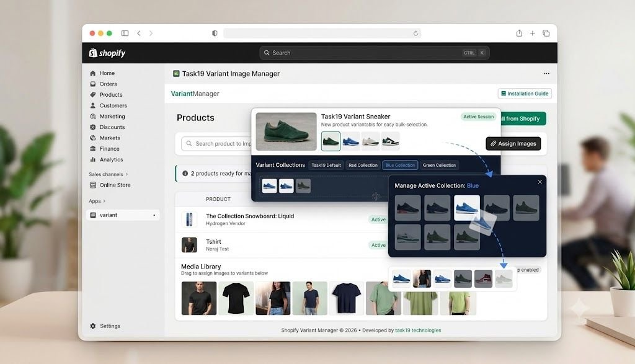Screen dimensions: 635x364
Task: Click the red sneaker in bottom strip
Action: click(x=483, y=278)
